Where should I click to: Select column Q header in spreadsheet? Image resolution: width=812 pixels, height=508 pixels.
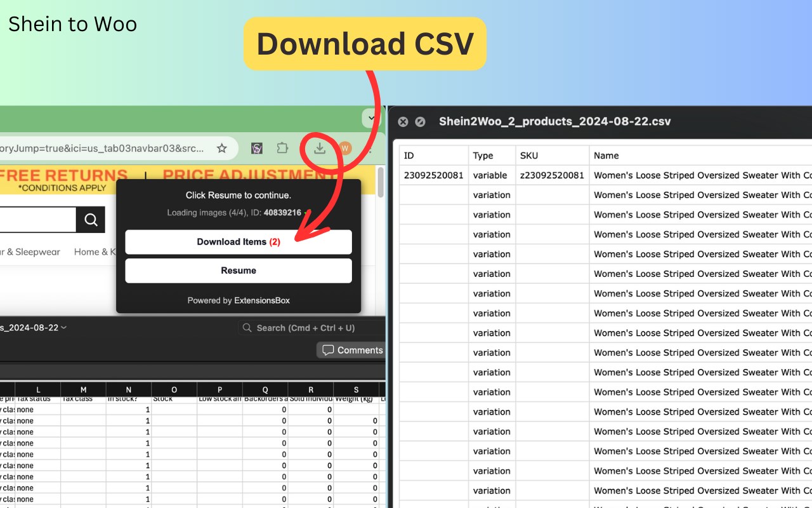point(265,389)
